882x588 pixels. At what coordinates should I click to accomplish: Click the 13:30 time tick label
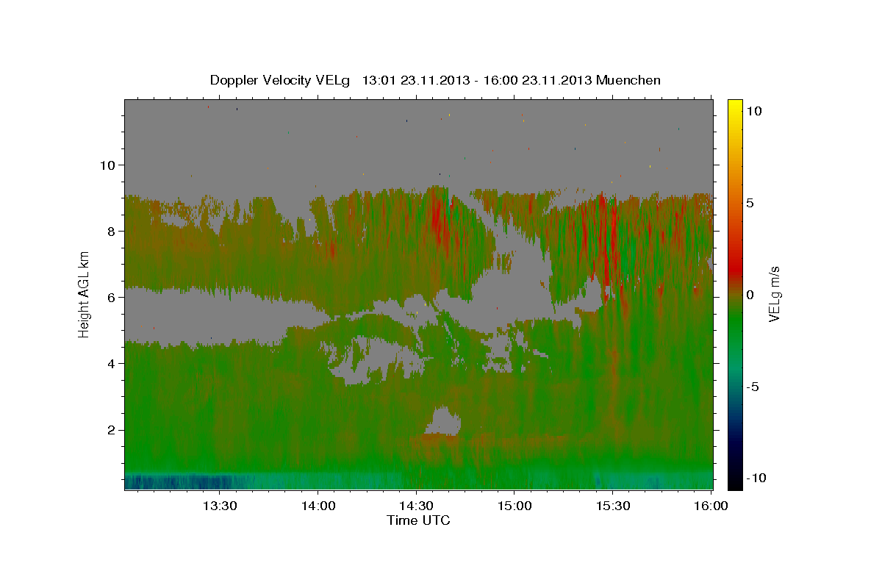220,506
